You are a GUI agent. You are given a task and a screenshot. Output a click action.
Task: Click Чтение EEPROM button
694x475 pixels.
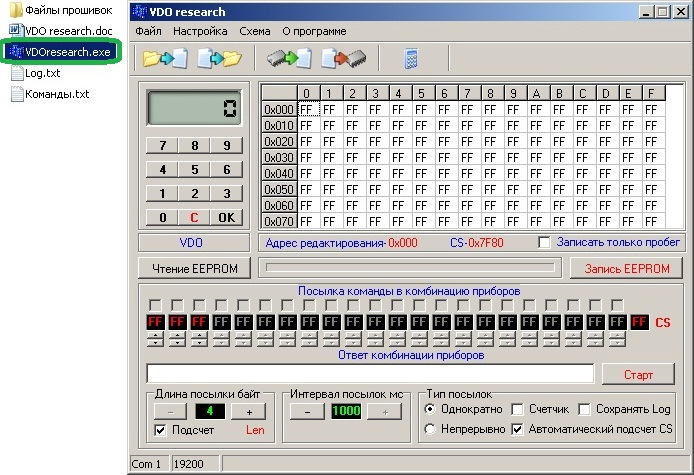pyautogui.click(x=194, y=268)
